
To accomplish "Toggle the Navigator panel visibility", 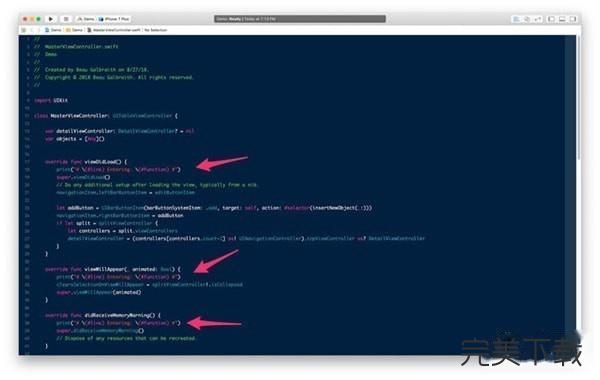I will 551,19.
